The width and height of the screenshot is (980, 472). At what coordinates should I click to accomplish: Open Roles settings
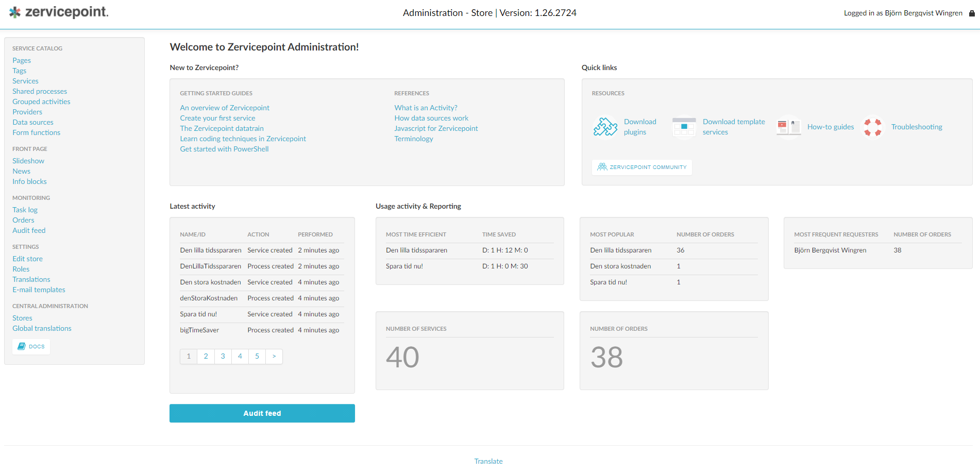[x=21, y=269]
